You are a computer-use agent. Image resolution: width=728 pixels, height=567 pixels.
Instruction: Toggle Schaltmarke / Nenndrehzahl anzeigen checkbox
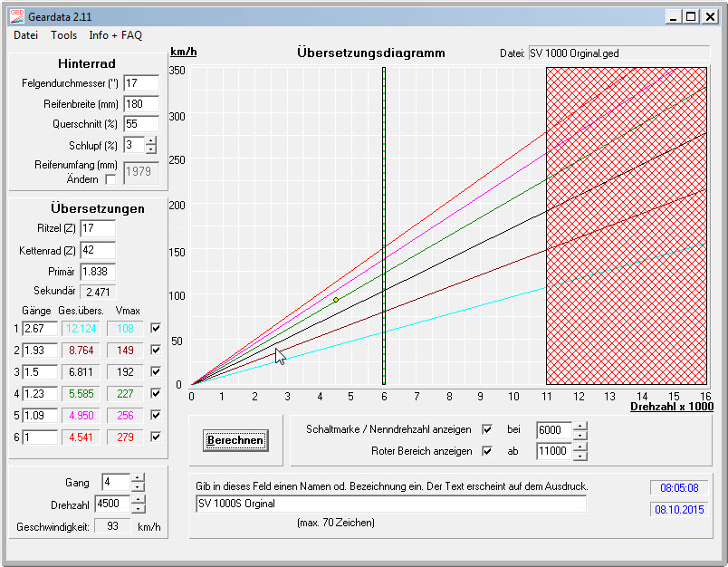488,429
